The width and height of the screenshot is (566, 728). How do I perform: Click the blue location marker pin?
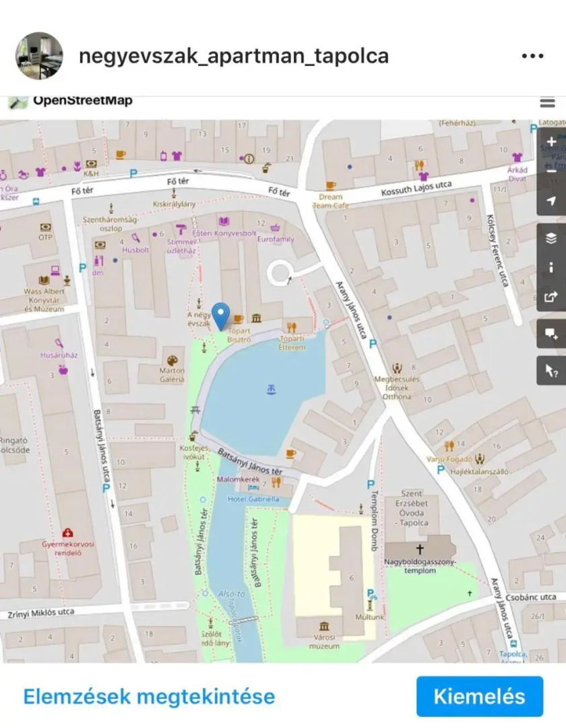220,315
